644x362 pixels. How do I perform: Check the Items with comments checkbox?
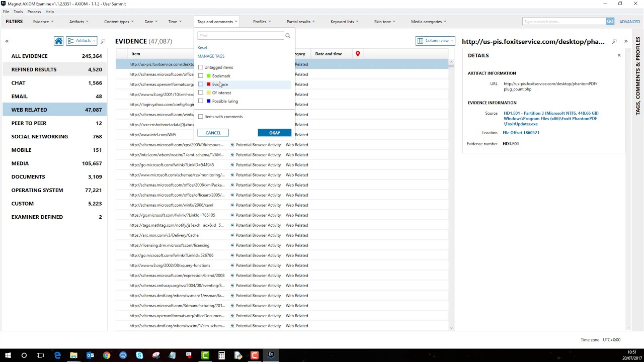pos(201,117)
